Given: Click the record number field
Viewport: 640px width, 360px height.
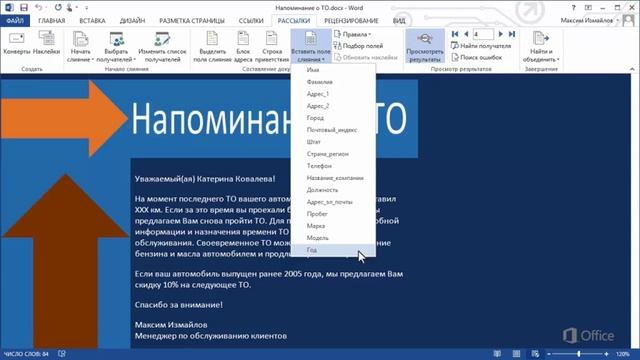Looking at the screenshot, I should coord(483,34).
